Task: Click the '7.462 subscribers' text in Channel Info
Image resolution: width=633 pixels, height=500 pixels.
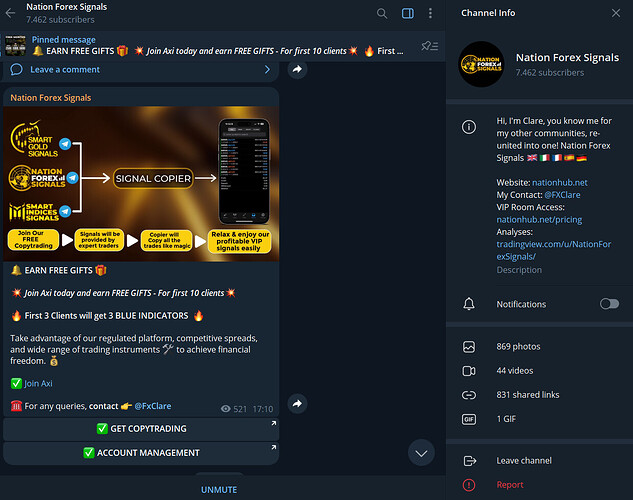Action: [549, 73]
